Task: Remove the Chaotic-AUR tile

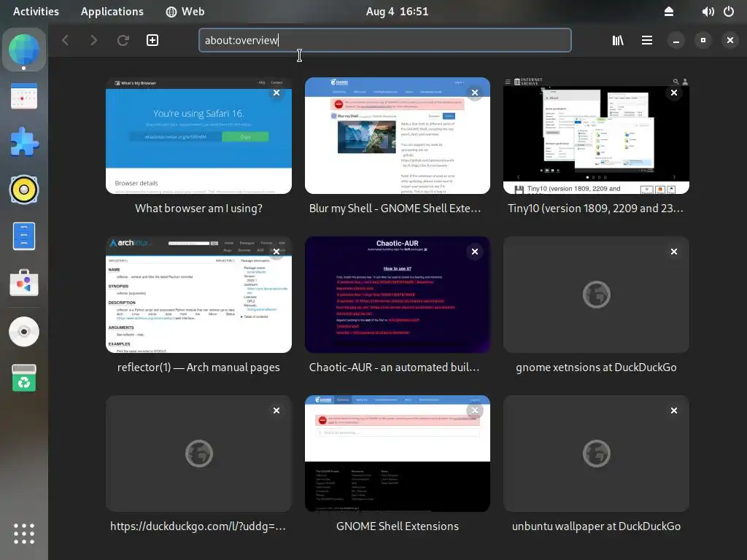Action: pyautogui.click(x=475, y=252)
